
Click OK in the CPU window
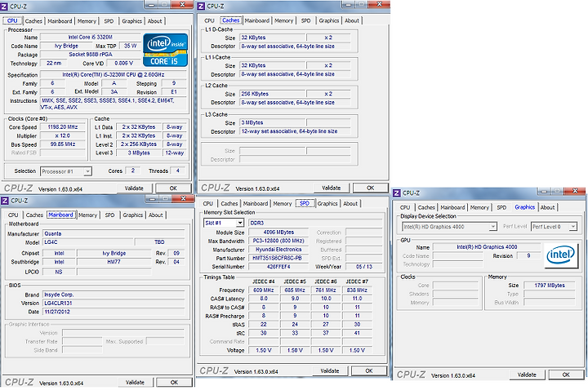point(173,188)
